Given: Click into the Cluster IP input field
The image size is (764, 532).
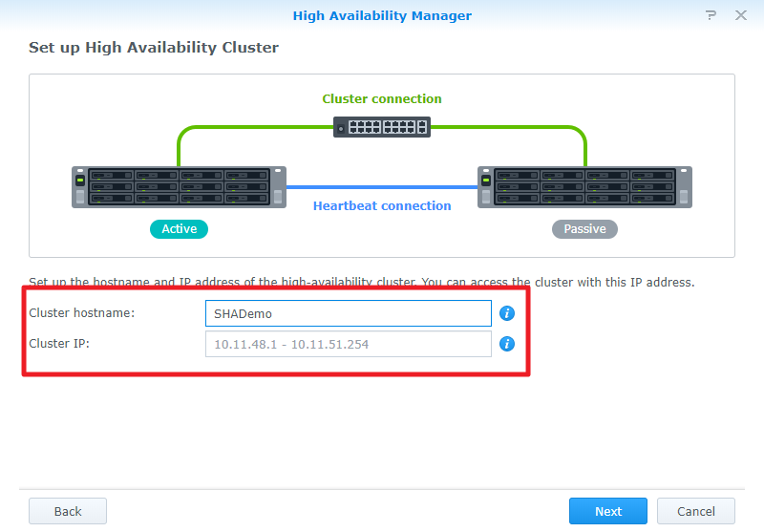Looking at the screenshot, I should (348, 344).
